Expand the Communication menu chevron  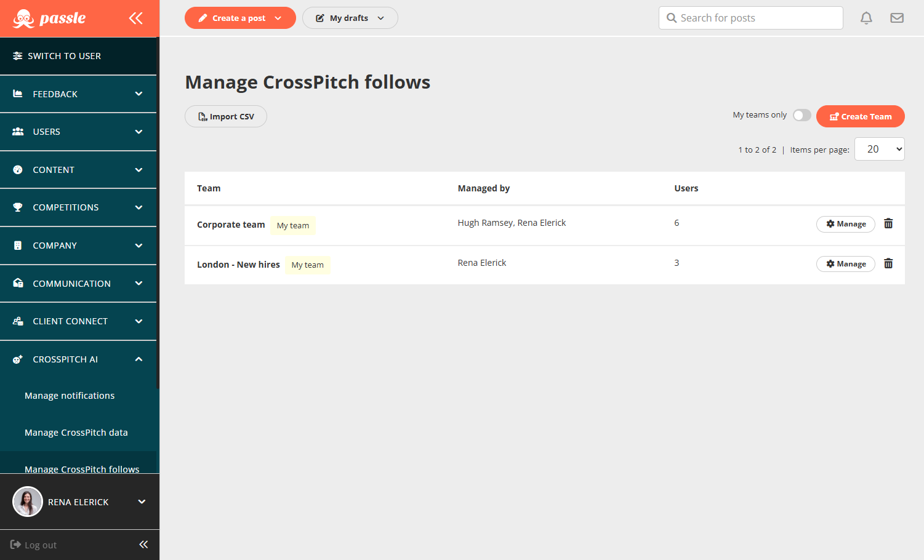(x=139, y=283)
